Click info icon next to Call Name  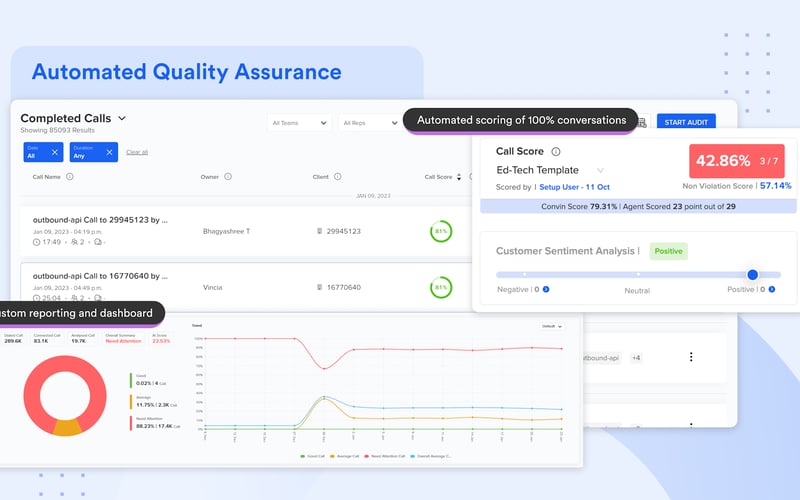70,177
